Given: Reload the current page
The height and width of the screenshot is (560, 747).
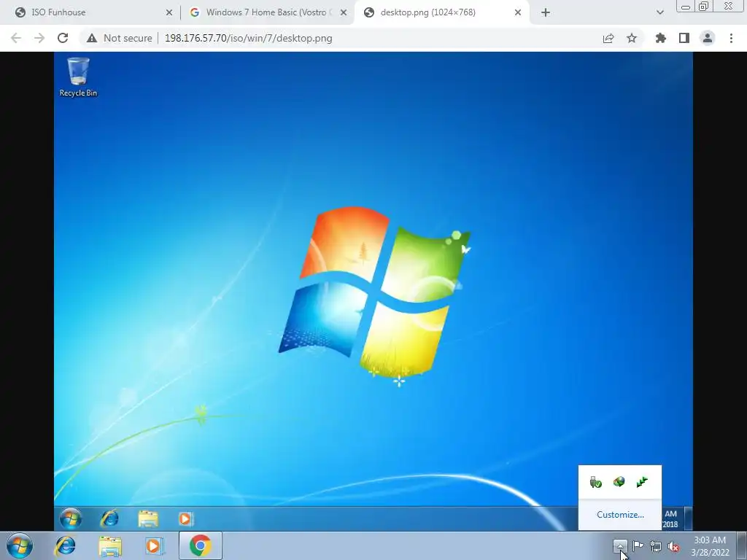Looking at the screenshot, I should (63, 38).
